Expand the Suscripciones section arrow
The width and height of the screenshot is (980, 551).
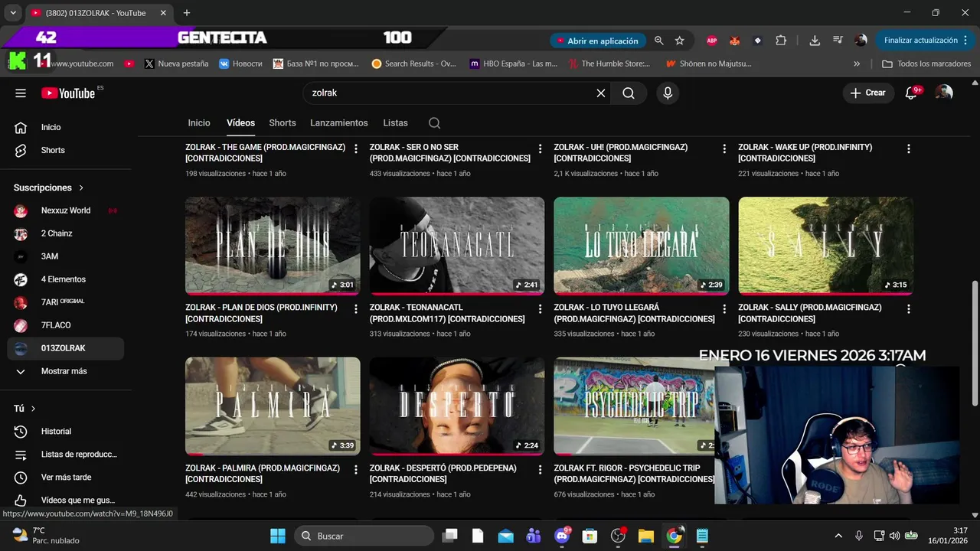point(81,187)
